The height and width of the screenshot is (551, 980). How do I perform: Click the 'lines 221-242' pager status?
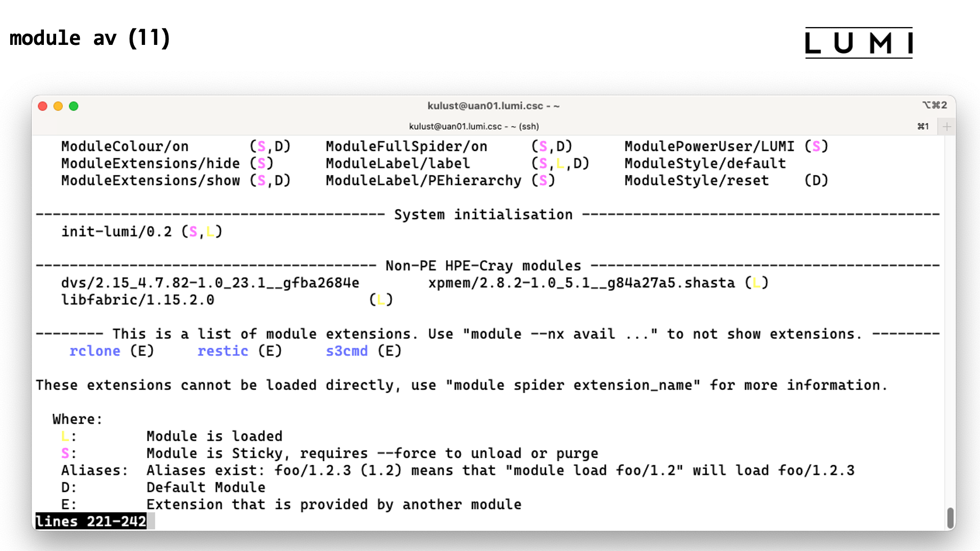point(91,521)
